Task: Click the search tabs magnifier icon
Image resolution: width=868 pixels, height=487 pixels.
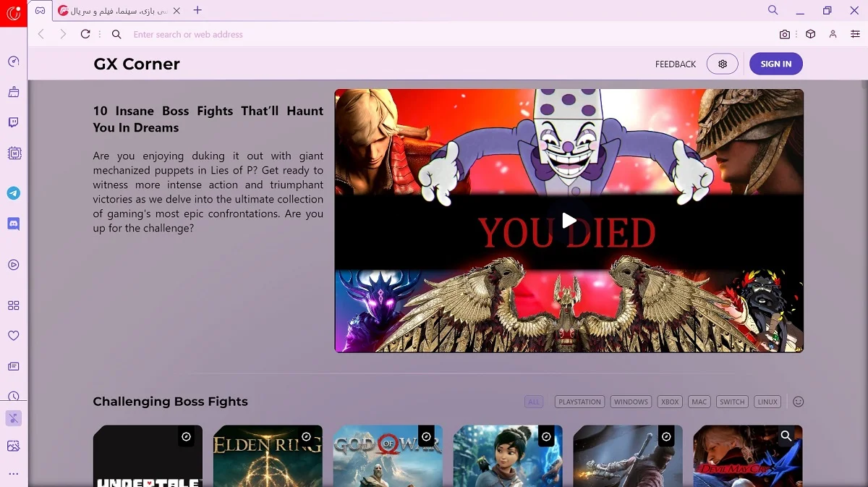Action: tap(773, 10)
